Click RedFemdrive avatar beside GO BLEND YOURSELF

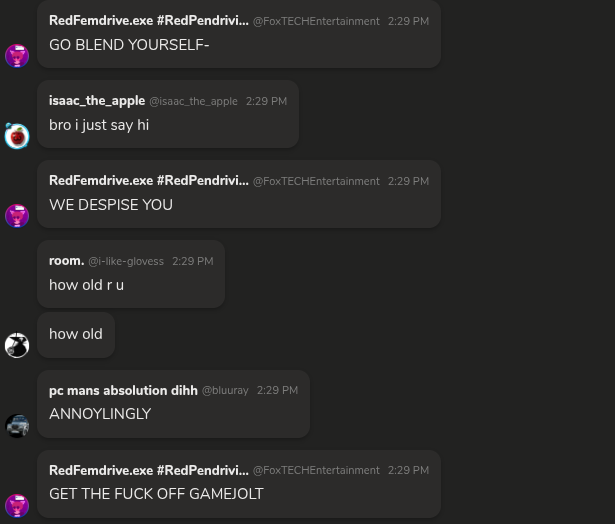17,56
